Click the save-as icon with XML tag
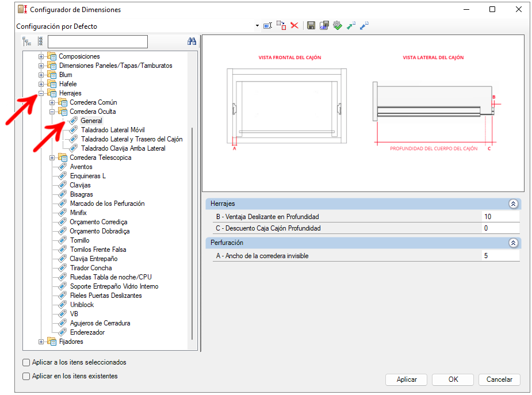This screenshot has width=532, height=395. [x=324, y=25]
